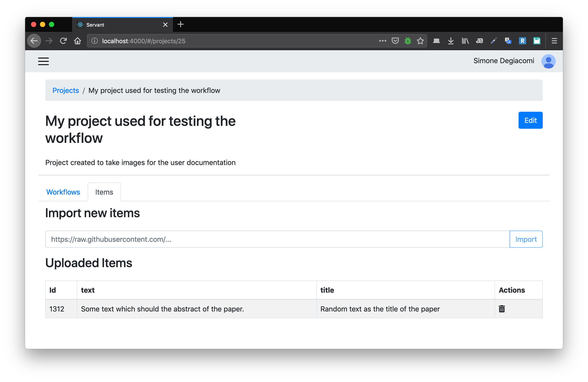Follow the Projects breadcrumb link
The image size is (588, 382).
pyautogui.click(x=65, y=91)
